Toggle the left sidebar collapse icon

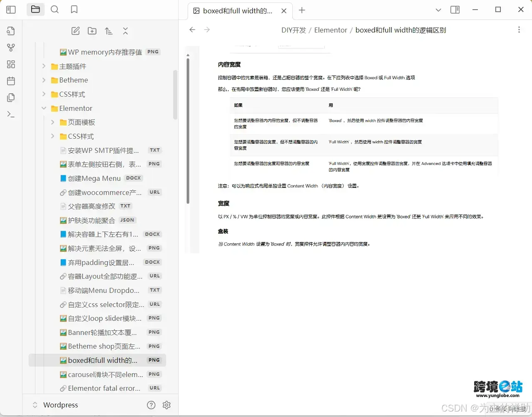point(11,10)
